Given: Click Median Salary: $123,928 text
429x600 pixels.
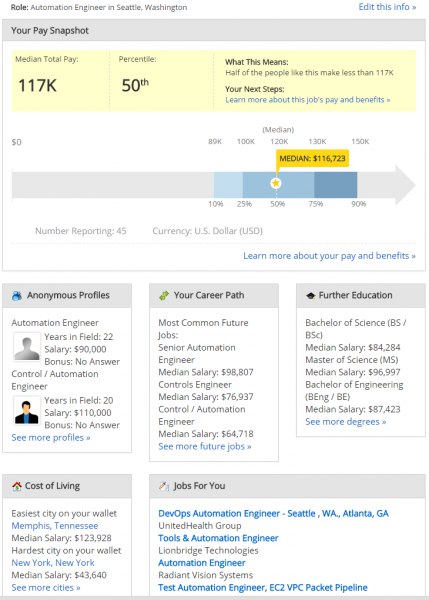Looking at the screenshot, I should click(x=61, y=538).
